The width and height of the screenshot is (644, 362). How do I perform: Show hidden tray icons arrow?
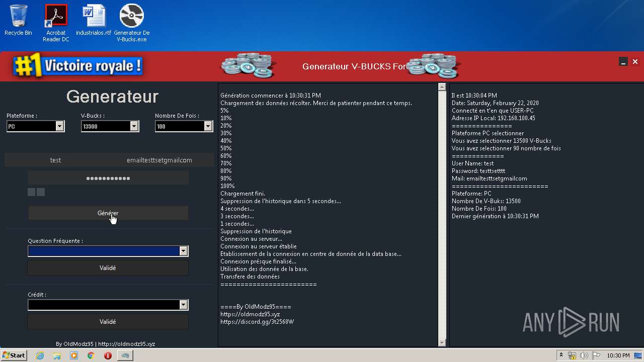click(561, 355)
